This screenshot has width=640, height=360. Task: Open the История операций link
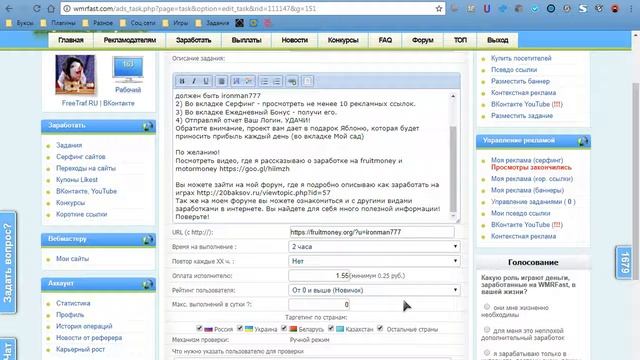click(x=84, y=326)
